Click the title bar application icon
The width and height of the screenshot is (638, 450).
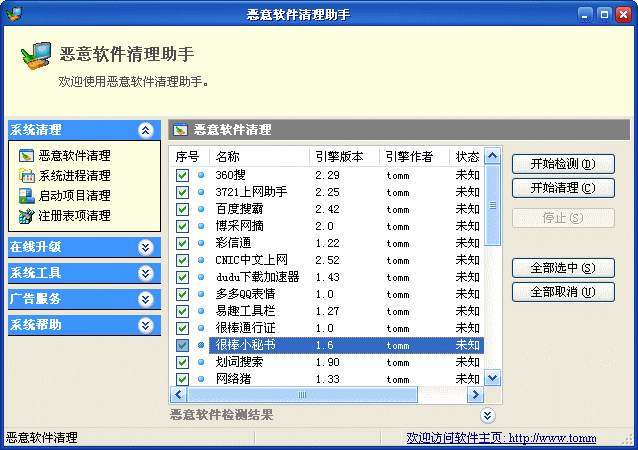point(12,14)
